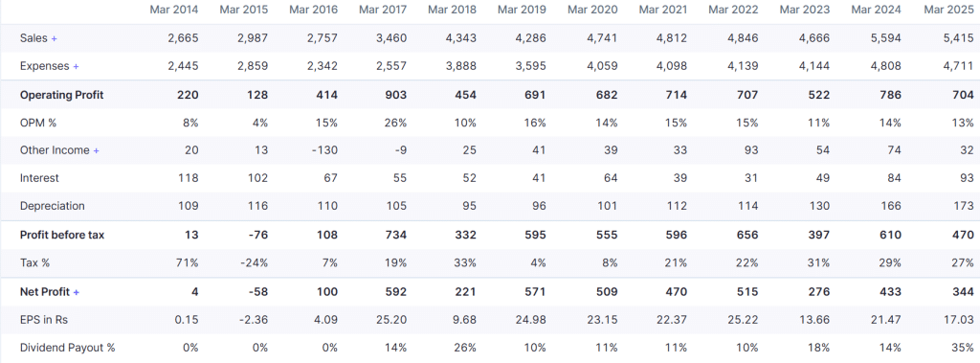This screenshot has height=363, width=980.
Task: Click the Mar 2020 column header
Action: point(592,10)
